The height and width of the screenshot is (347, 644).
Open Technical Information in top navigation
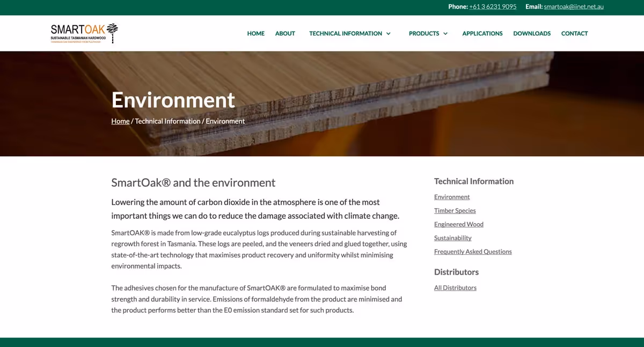[x=346, y=33]
